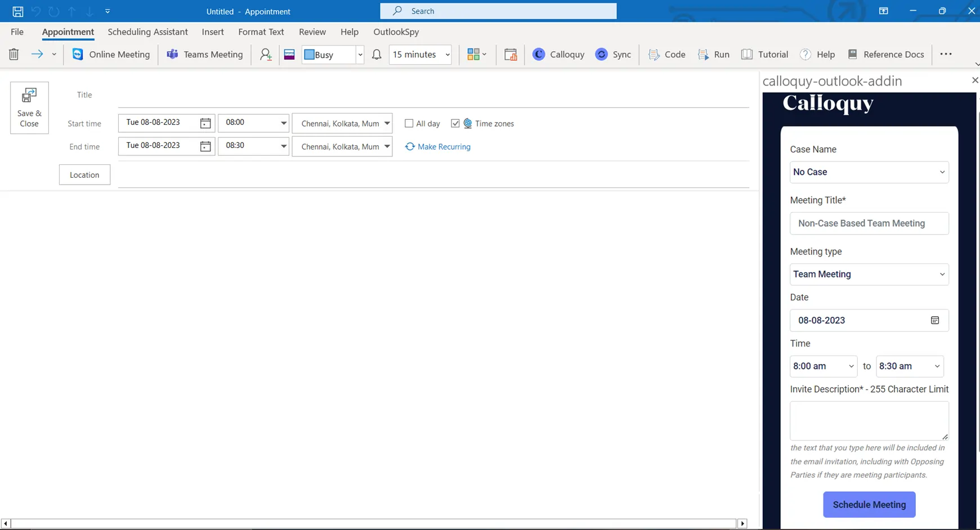Switch to the Format Text tab
The image size is (980, 530).
pyautogui.click(x=261, y=32)
